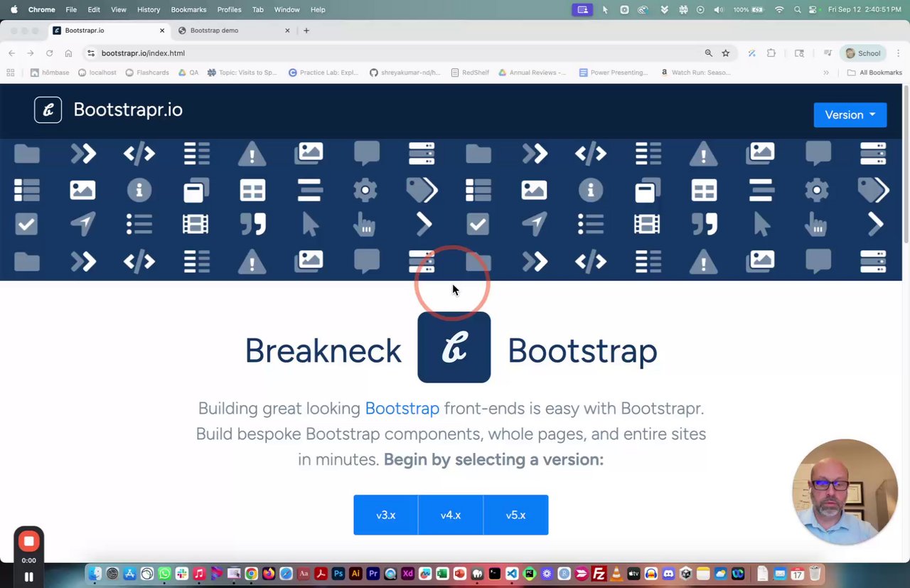This screenshot has height=588, width=910.
Task: Open the localhost bookmark
Action: [x=97, y=73]
